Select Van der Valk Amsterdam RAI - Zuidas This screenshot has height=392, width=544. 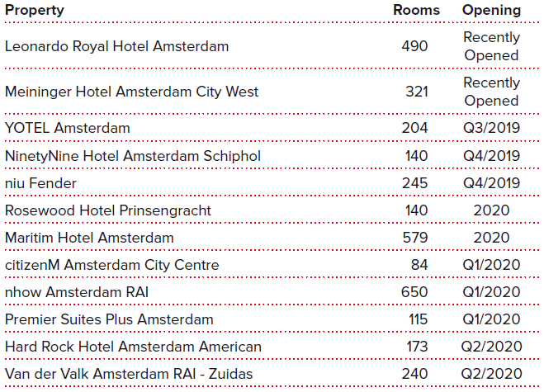tap(129, 374)
